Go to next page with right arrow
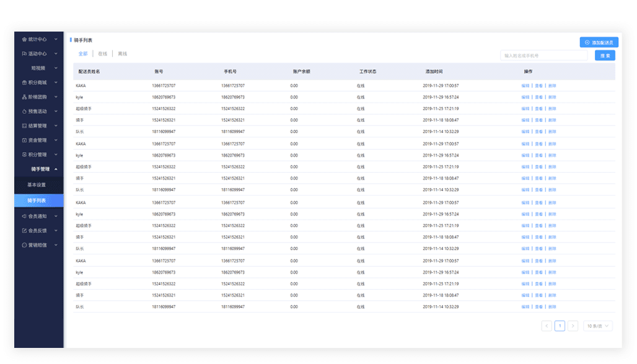637x364 pixels. coord(573,326)
